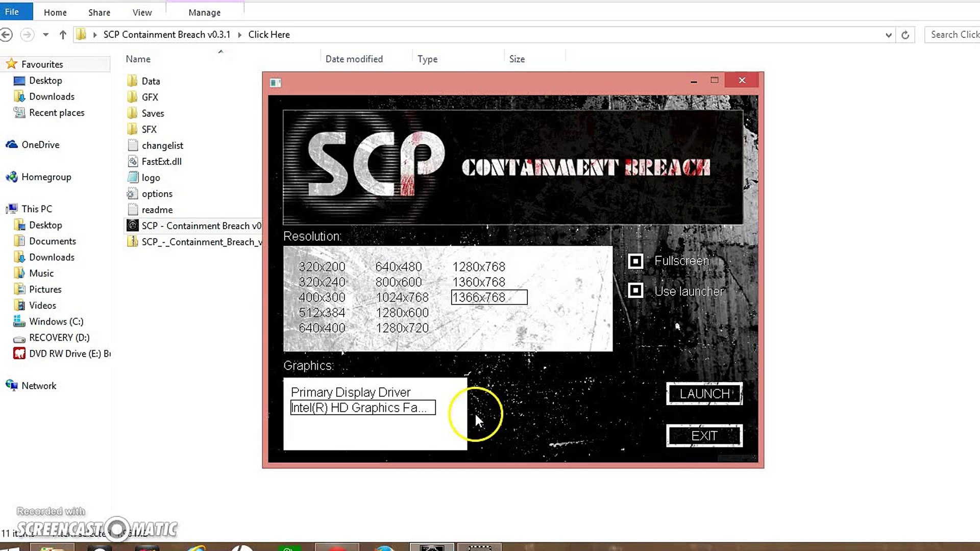Open the View ribbon tab
Screen dimensions: 980x551
click(x=142, y=12)
